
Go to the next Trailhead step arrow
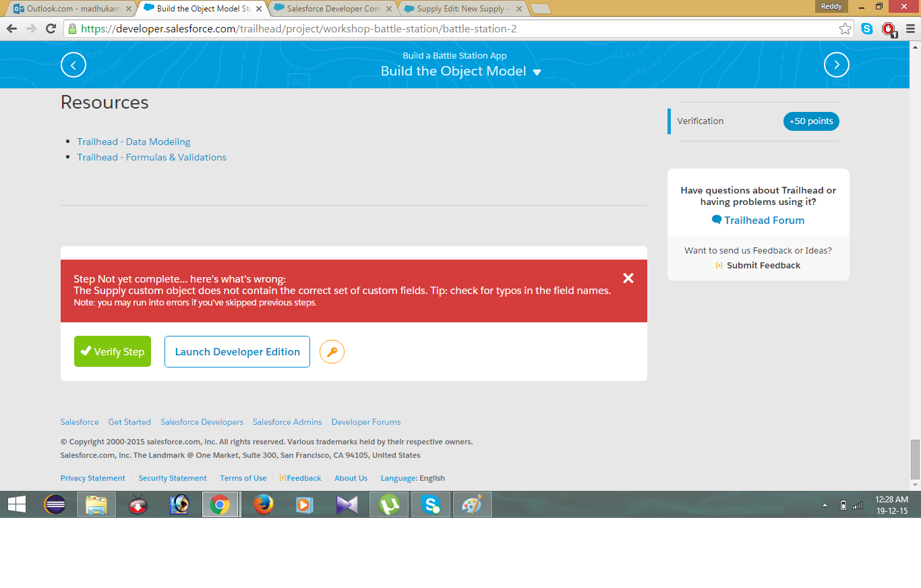pos(837,65)
